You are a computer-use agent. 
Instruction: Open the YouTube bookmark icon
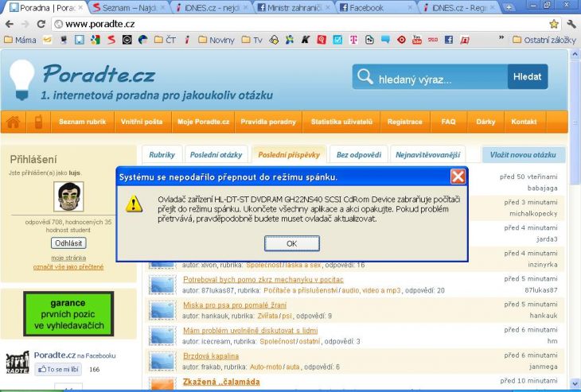coord(417,40)
